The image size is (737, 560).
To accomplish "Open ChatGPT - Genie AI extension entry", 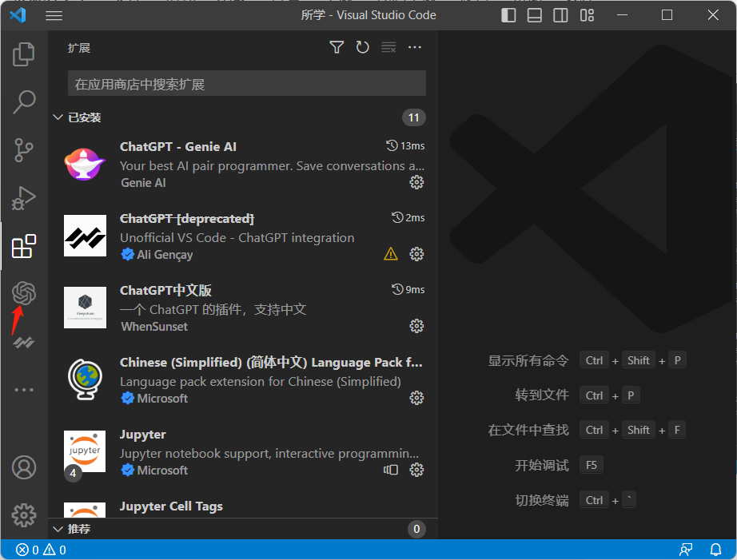I will tap(243, 165).
